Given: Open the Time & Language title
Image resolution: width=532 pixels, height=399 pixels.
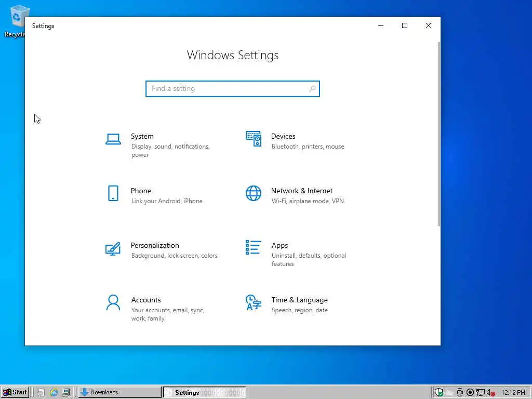Looking at the screenshot, I should (x=299, y=300).
